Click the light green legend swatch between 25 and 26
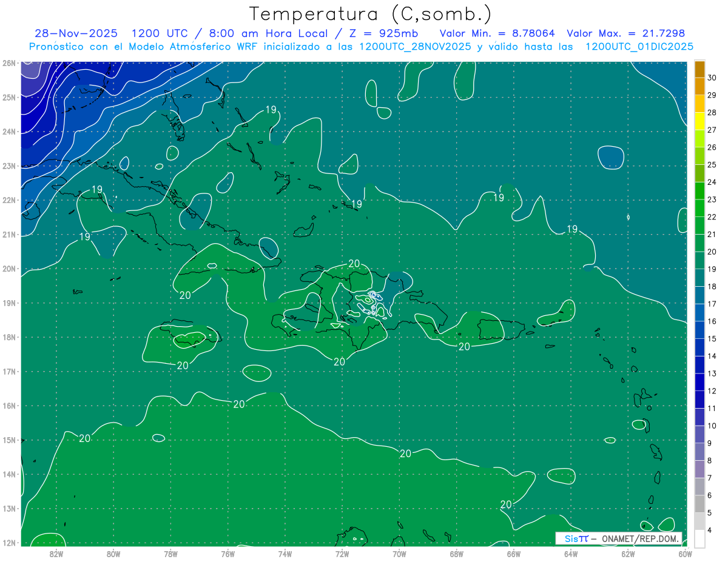728x562 pixels. point(699,156)
